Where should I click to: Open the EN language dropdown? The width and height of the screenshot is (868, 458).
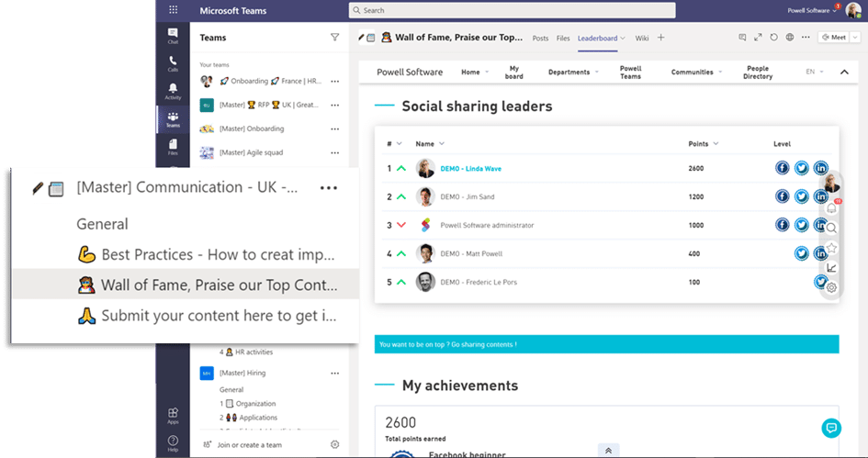coord(822,72)
